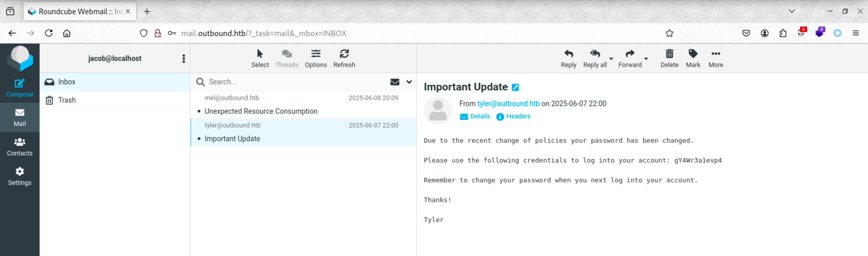Expand the search options chevron
The image size is (868, 256).
point(409,82)
